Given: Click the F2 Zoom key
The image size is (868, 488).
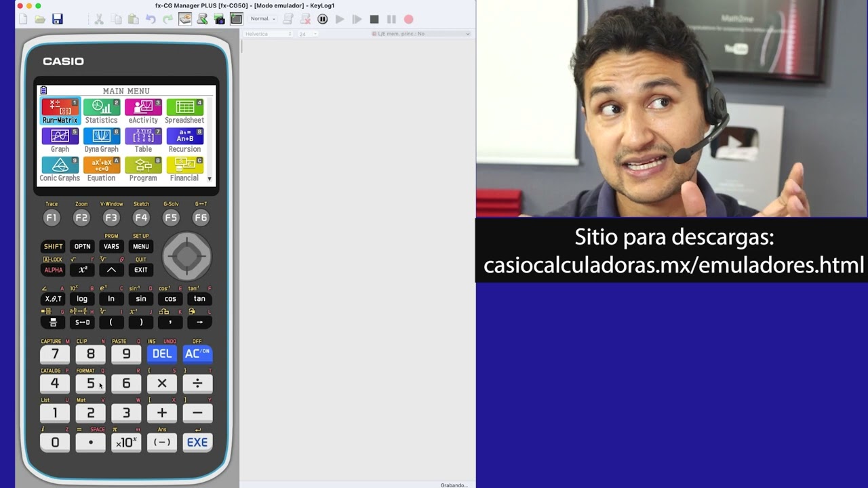Looking at the screenshot, I should (x=81, y=218).
